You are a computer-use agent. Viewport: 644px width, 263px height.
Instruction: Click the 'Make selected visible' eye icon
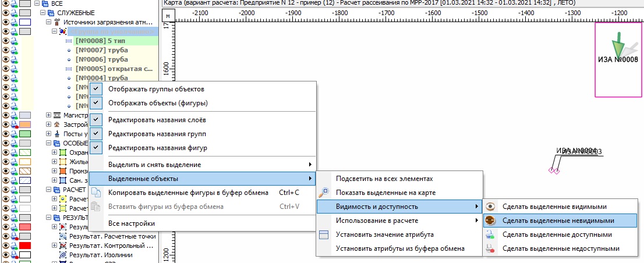pyautogui.click(x=491, y=207)
